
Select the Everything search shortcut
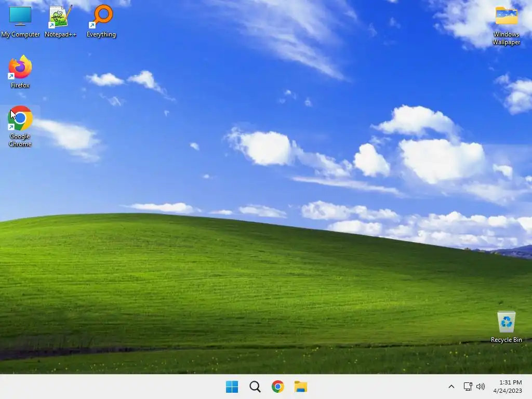[101, 21]
